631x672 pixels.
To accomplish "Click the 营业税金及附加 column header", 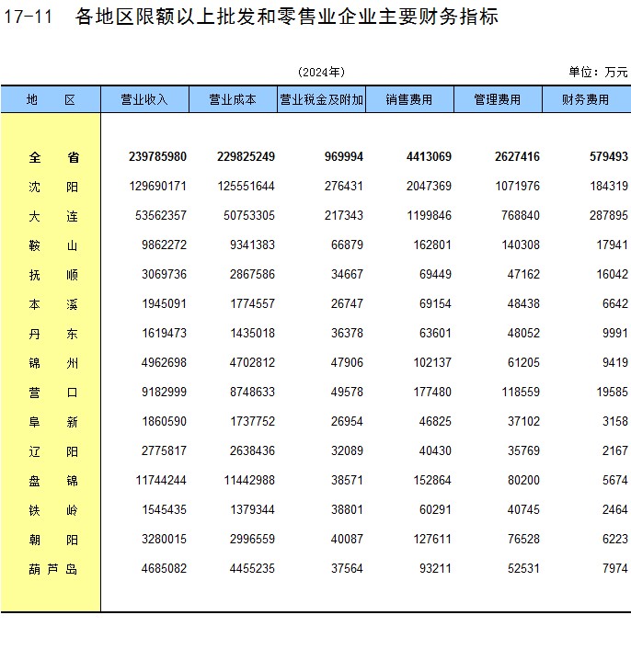I will (321, 99).
